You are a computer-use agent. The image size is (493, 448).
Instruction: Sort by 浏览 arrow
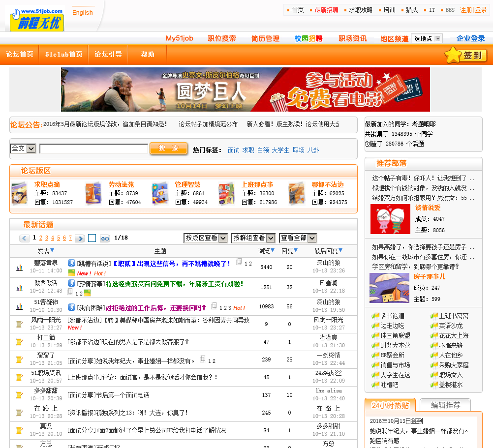click(273, 250)
